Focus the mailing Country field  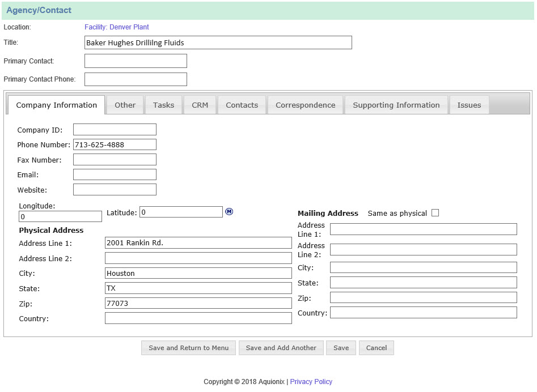pyautogui.click(x=424, y=313)
